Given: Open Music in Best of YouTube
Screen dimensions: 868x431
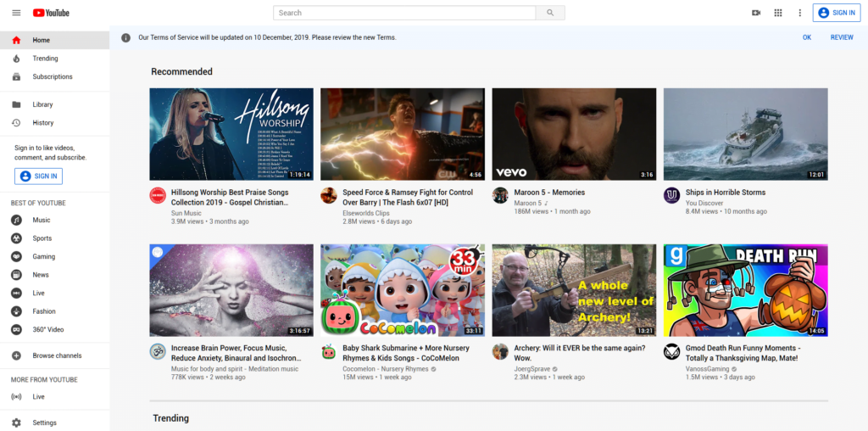Looking at the screenshot, I should coord(54,220).
